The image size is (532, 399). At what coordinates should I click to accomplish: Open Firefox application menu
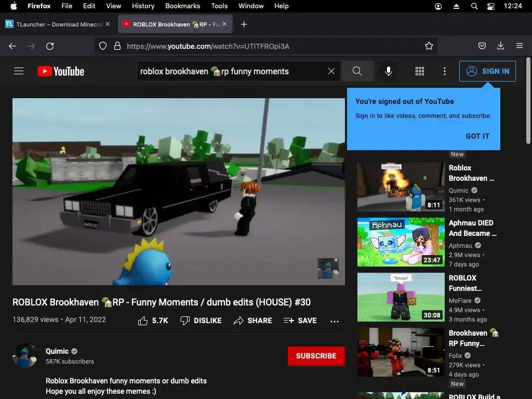pyautogui.click(x=520, y=46)
